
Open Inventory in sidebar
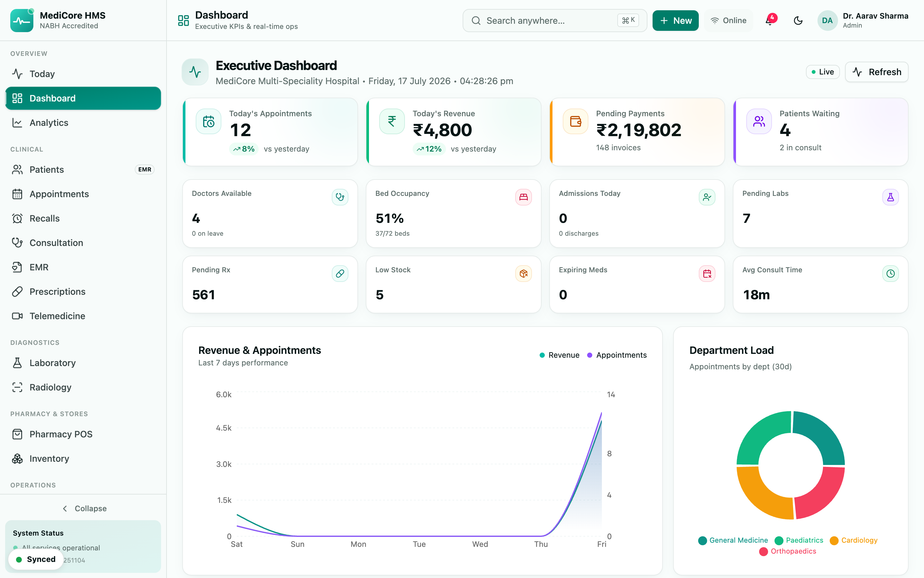83,459
